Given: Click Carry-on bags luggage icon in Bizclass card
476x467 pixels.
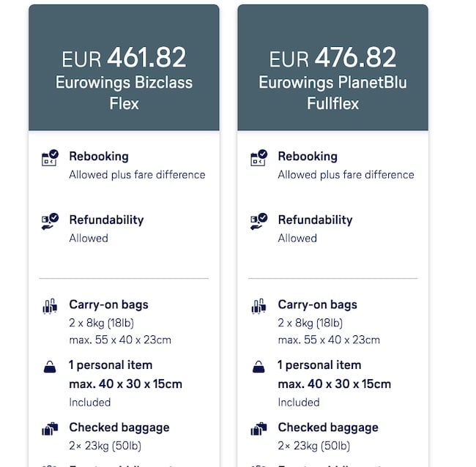Looking at the screenshot, I should 50,306.
